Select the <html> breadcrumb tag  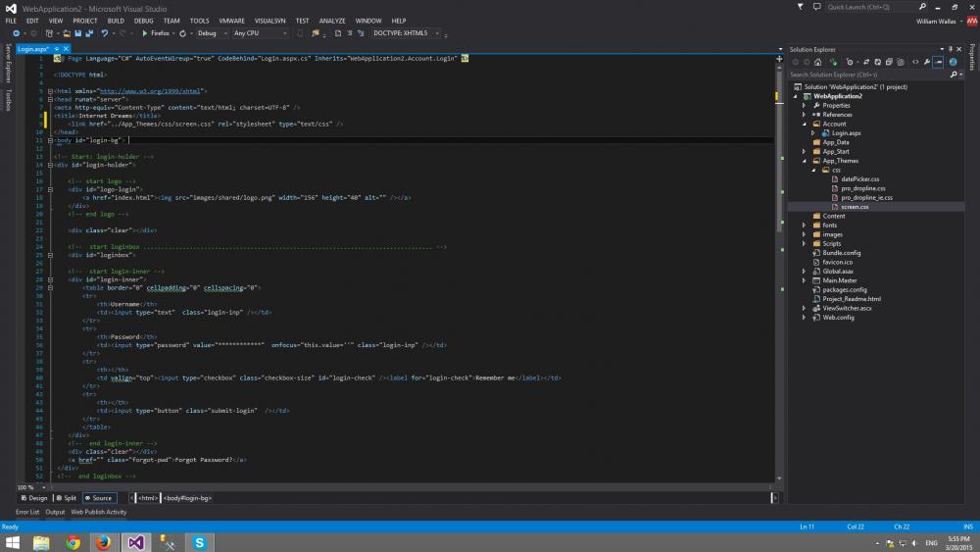[148, 498]
